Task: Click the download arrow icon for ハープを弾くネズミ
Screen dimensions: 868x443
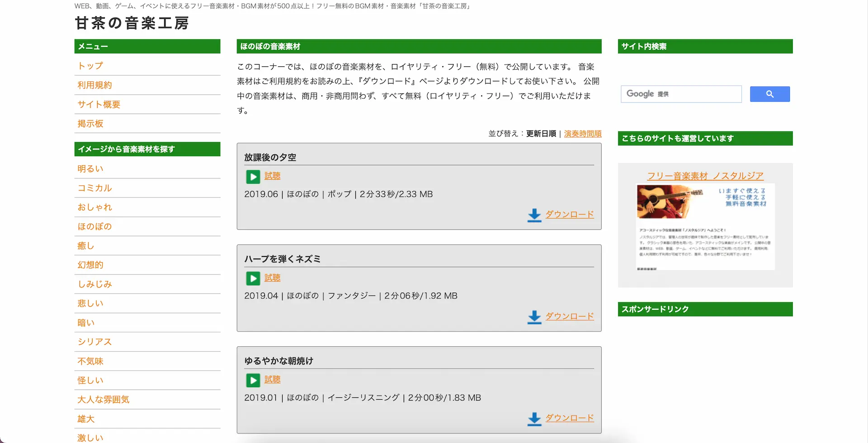Action: (x=534, y=317)
